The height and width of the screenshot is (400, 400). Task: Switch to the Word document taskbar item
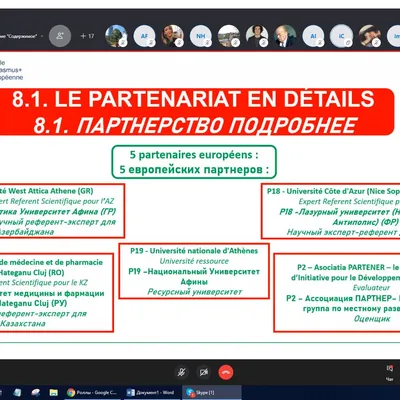(151, 392)
